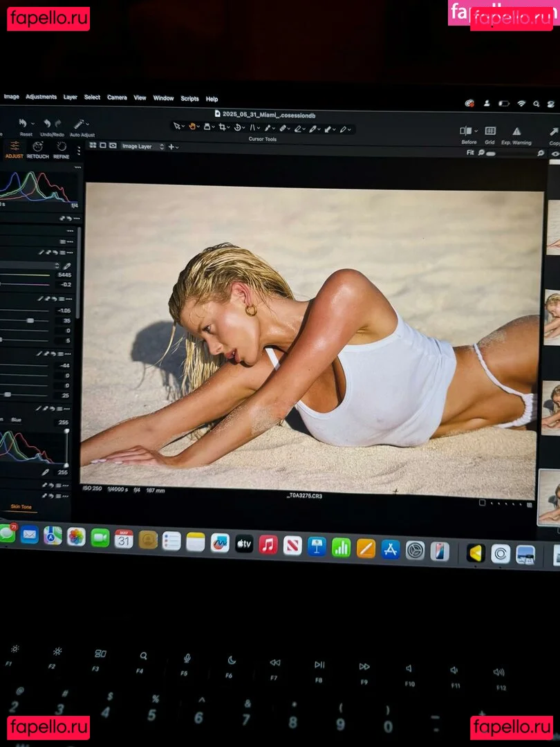Click the slider handle with value 35
Image resolution: width=560 pixels, height=747 pixels.
tap(30, 321)
